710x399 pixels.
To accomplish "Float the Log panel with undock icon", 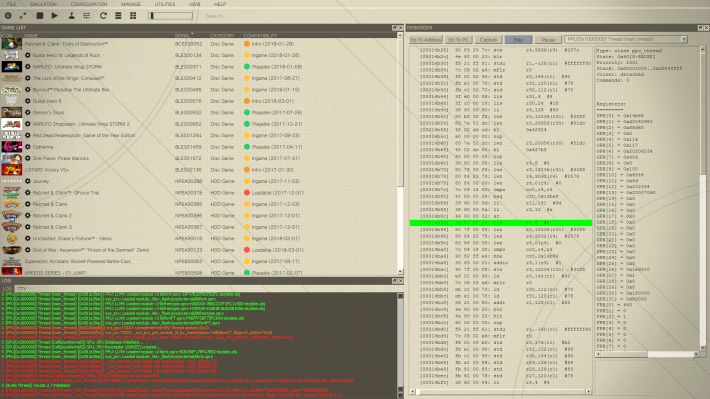I will pyautogui.click(x=394, y=281).
